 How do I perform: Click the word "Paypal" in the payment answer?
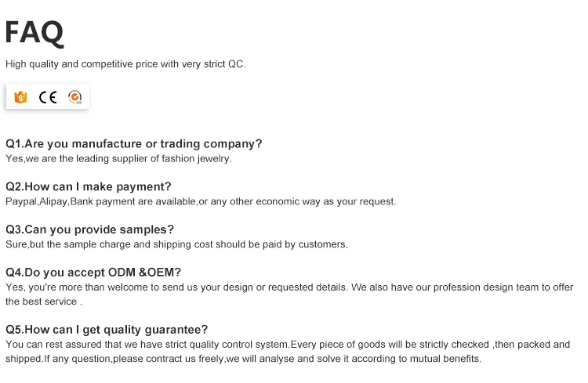click(20, 201)
